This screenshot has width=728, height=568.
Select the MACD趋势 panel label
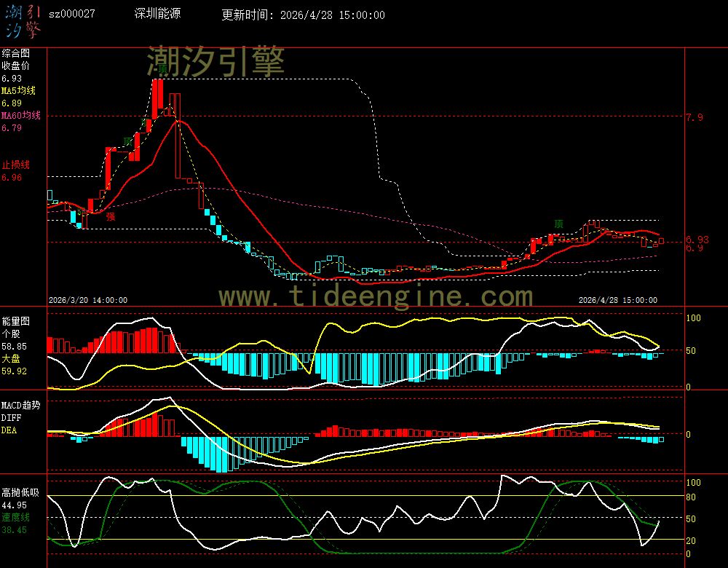pyautogui.click(x=20, y=405)
